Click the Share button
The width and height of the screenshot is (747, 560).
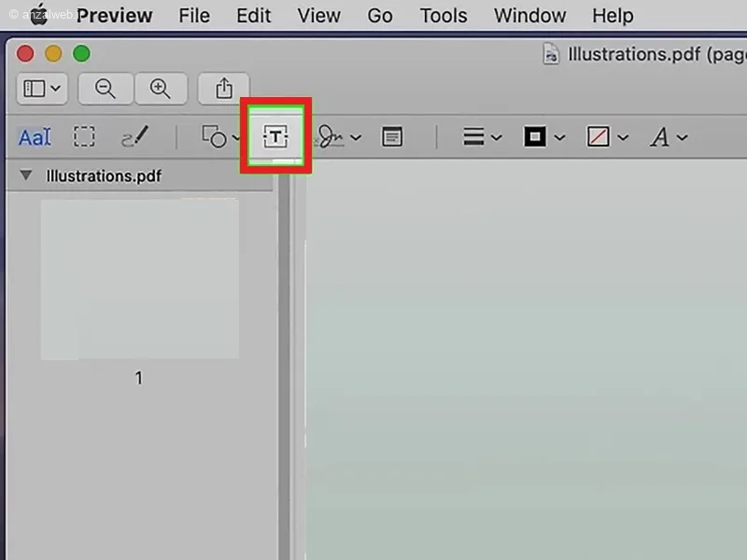point(223,89)
